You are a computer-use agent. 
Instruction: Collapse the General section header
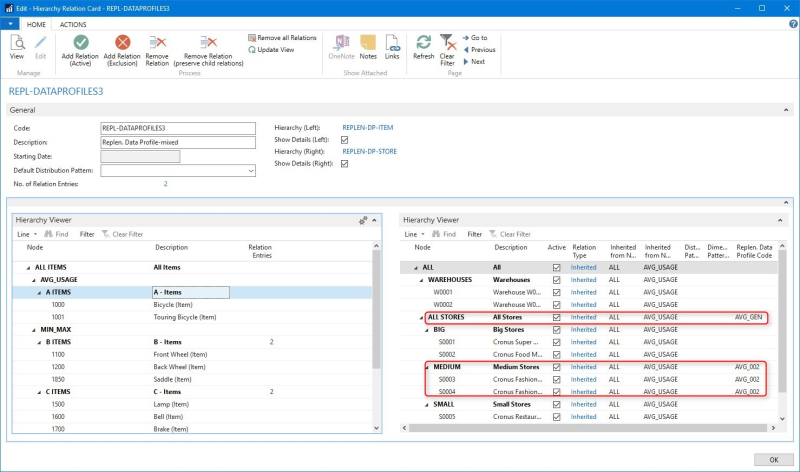[22, 109]
